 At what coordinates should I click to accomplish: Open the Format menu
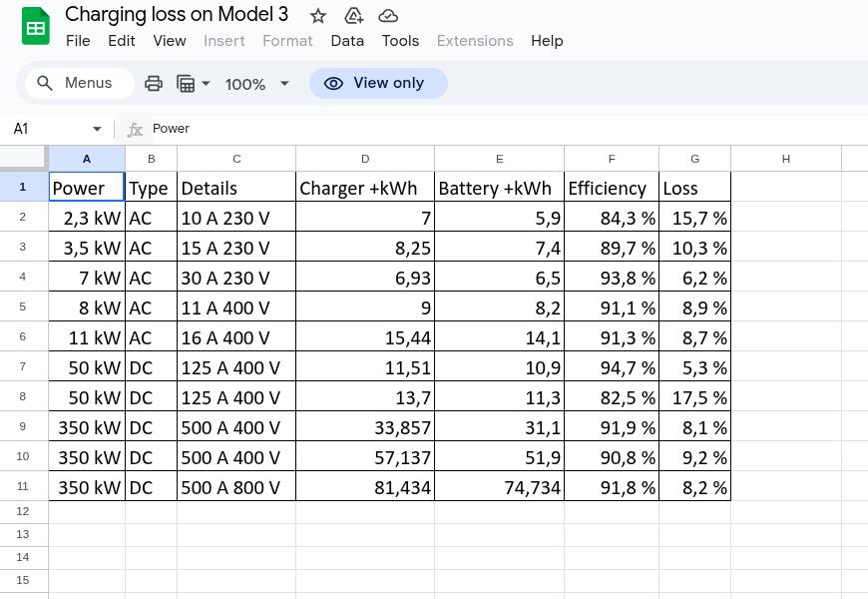tap(288, 41)
